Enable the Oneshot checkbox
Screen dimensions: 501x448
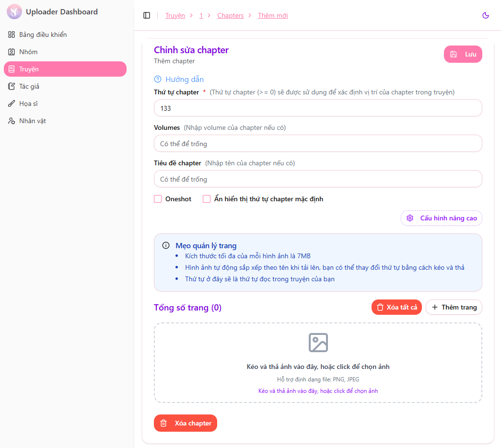pyautogui.click(x=158, y=199)
